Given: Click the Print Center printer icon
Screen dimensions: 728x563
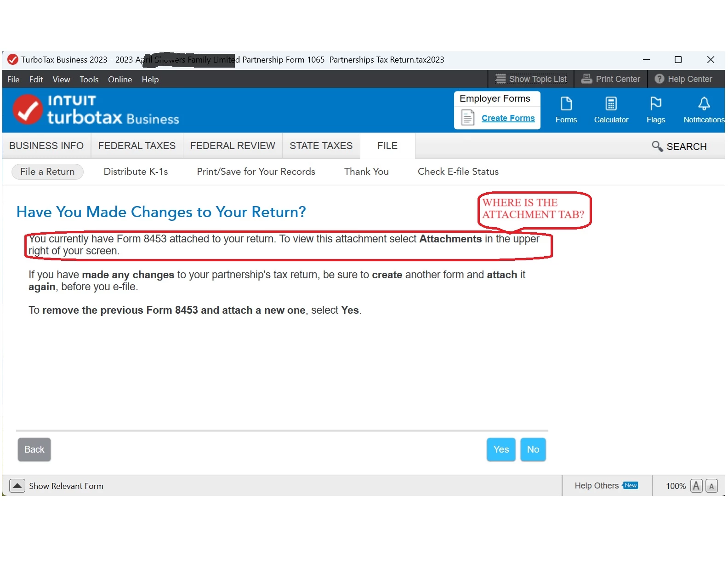Looking at the screenshot, I should click(586, 79).
